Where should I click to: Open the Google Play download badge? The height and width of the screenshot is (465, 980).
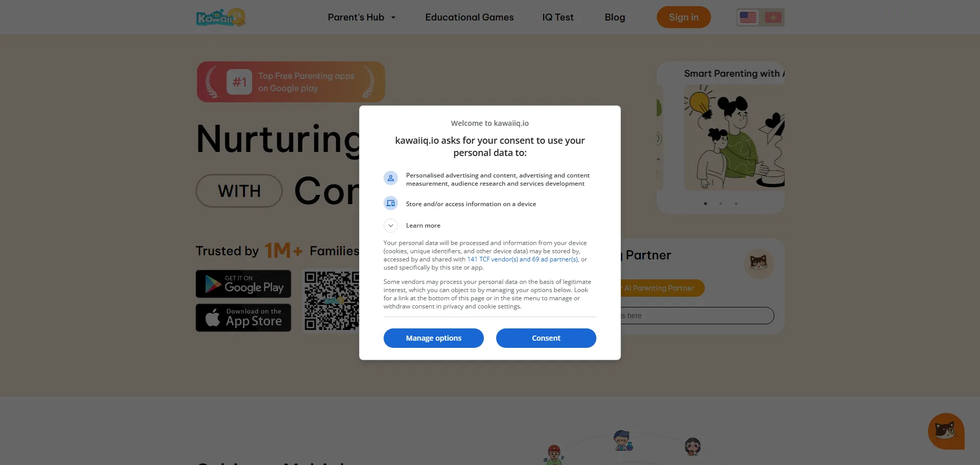click(x=243, y=284)
